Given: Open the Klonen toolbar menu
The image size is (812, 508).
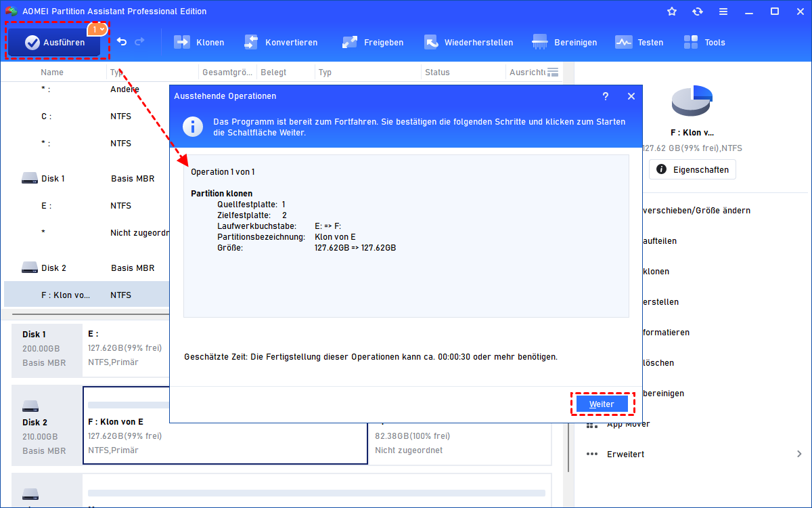Looking at the screenshot, I should point(200,42).
